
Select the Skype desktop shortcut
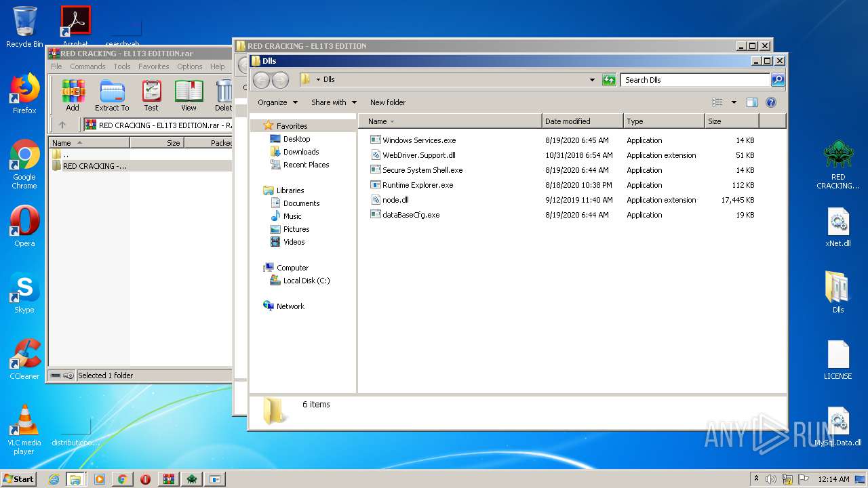(x=24, y=293)
